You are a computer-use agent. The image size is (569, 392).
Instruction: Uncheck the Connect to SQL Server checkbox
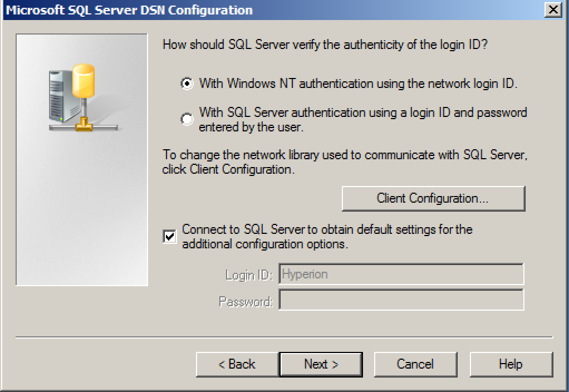pos(169,237)
